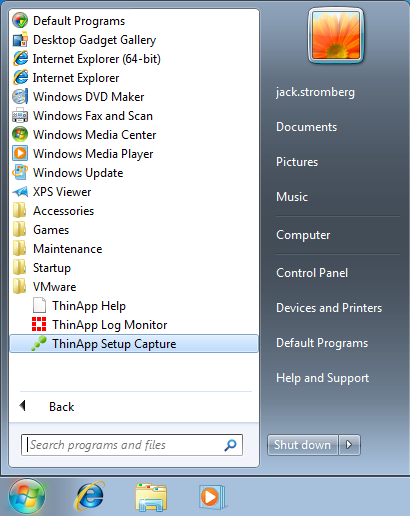Screen dimensions: 410x516
Task: Open Windows Media Player icon in list
Action: tap(20, 153)
